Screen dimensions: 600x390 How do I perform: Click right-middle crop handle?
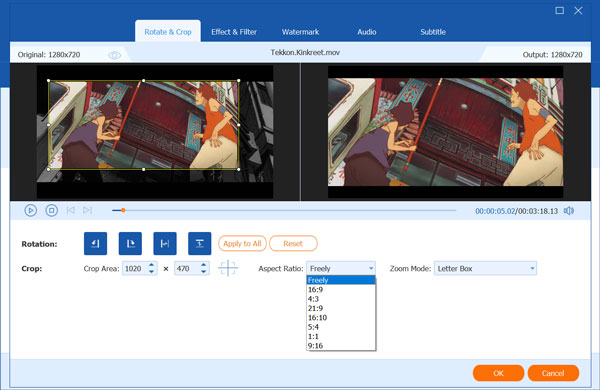pyautogui.click(x=238, y=125)
